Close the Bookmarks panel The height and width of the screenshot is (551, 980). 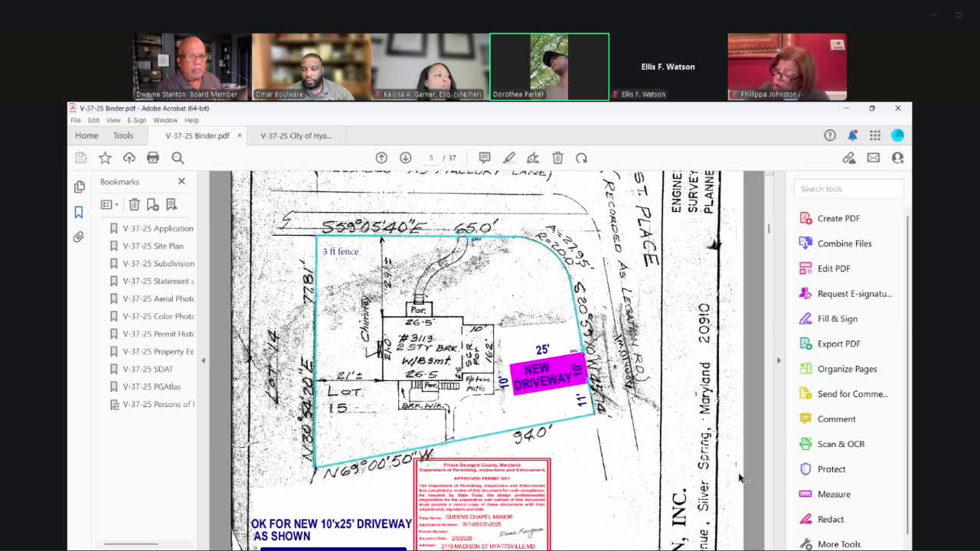point(181,181)
